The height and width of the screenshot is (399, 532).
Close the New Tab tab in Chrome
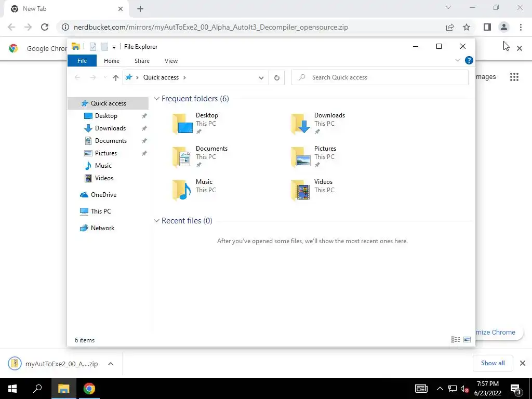click(x=121, y=9)
